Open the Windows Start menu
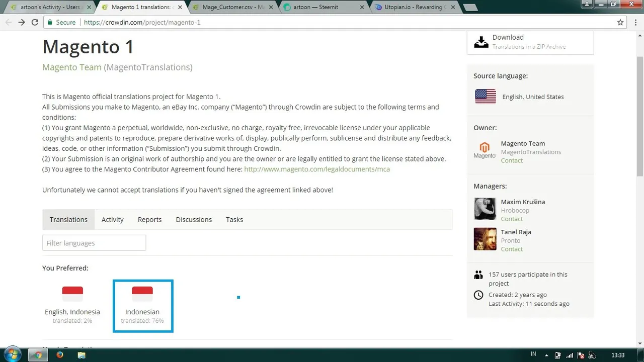Viewport: 644px width, 362px height. 12,354
